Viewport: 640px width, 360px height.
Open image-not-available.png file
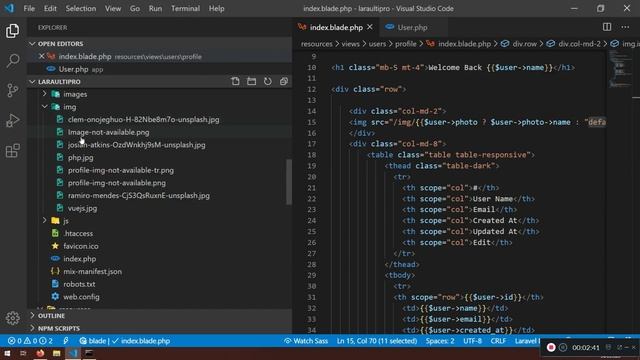pos(109,132)
